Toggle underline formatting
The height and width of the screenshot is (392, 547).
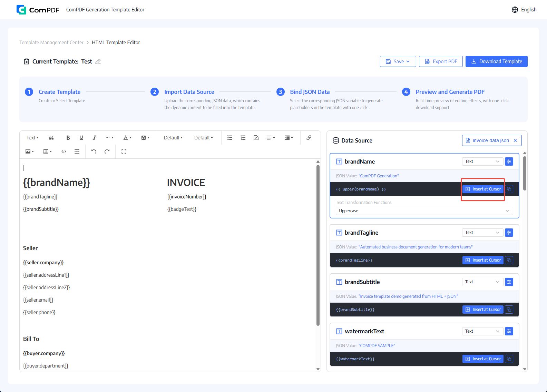click(81, 138)
